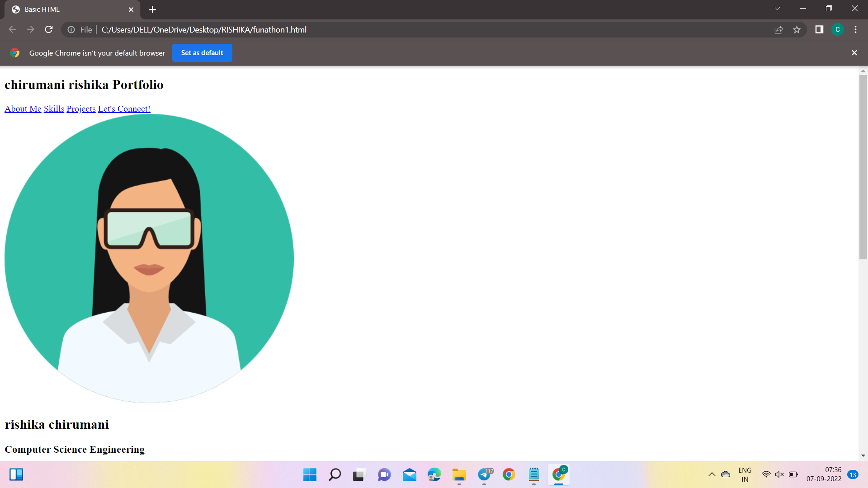Click the Set as default button

click(x=202, y=53)
